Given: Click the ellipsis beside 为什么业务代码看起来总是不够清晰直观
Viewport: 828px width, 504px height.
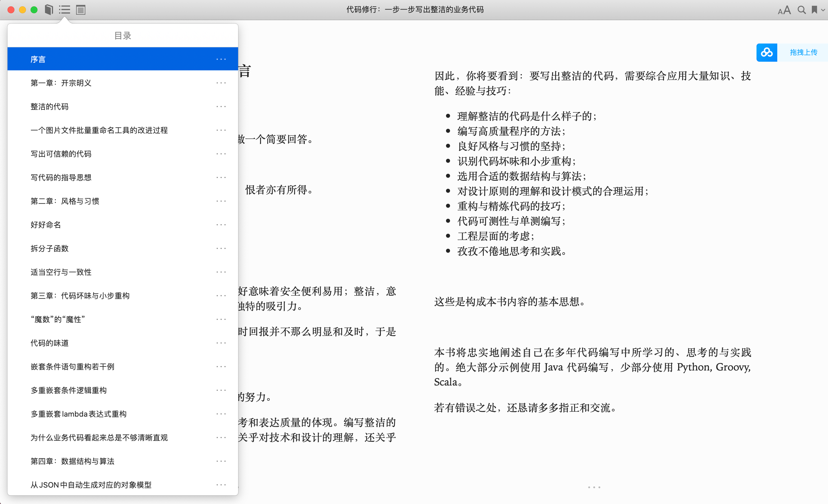Looking at the screenshot, I should pyautogui.click(x=221, y=437).
